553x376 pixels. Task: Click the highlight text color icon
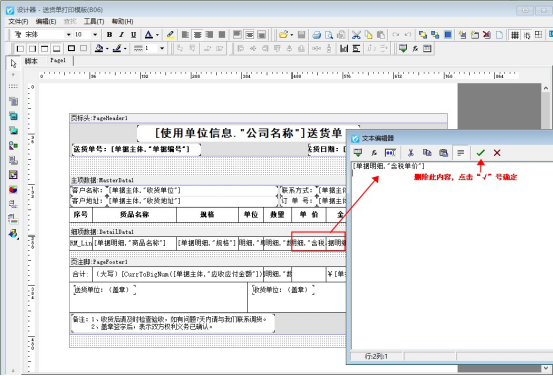(x=170, y=35)
